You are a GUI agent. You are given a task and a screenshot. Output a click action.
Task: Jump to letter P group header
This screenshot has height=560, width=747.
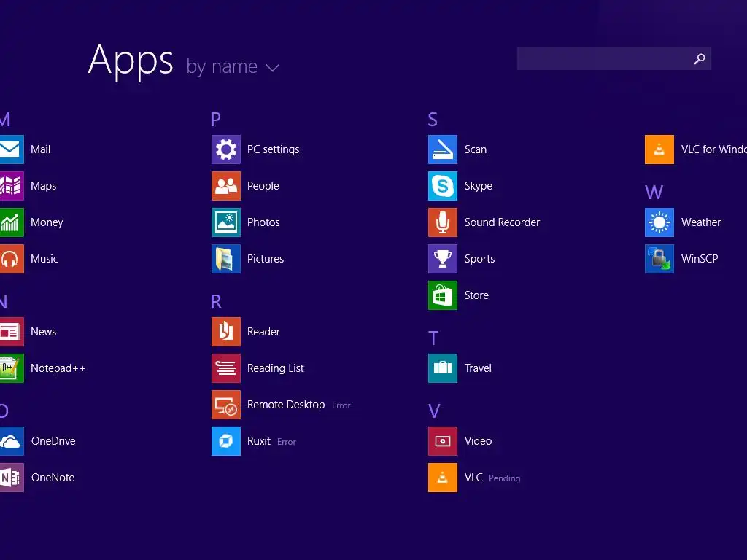coord(216,119)
